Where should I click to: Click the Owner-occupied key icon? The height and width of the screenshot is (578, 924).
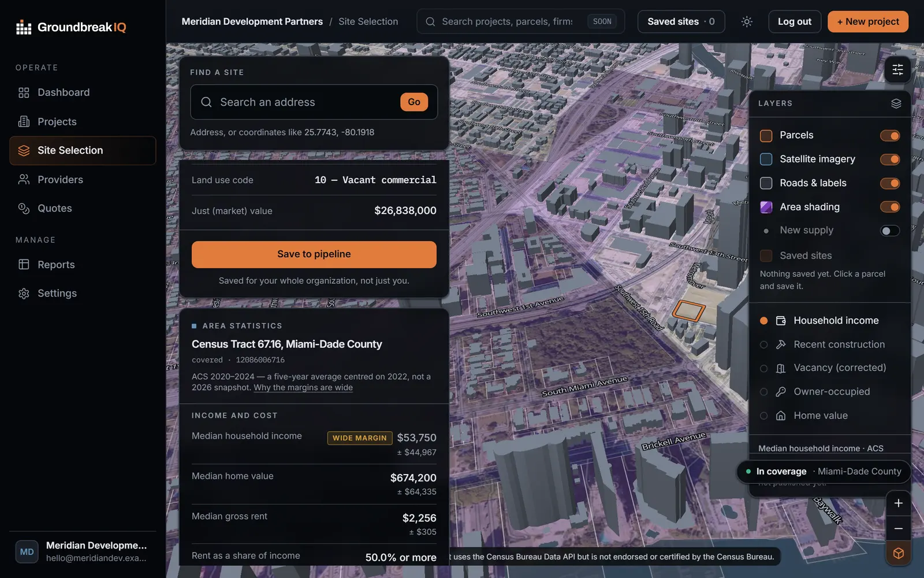pos(781,392)
